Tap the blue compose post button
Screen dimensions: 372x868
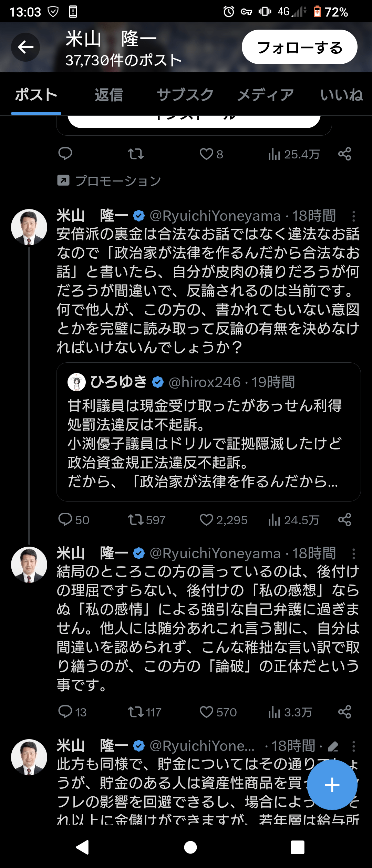coord(332,785)
